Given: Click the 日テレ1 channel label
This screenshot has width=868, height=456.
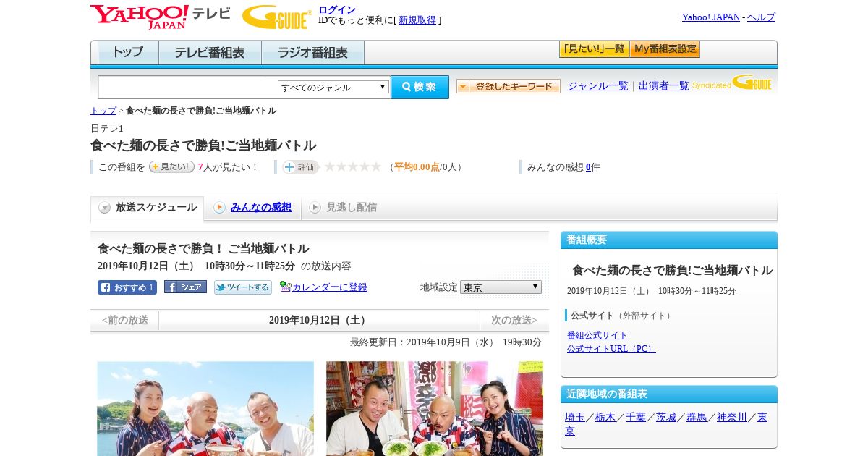Looking at the screenshot, I should (107, 129).
